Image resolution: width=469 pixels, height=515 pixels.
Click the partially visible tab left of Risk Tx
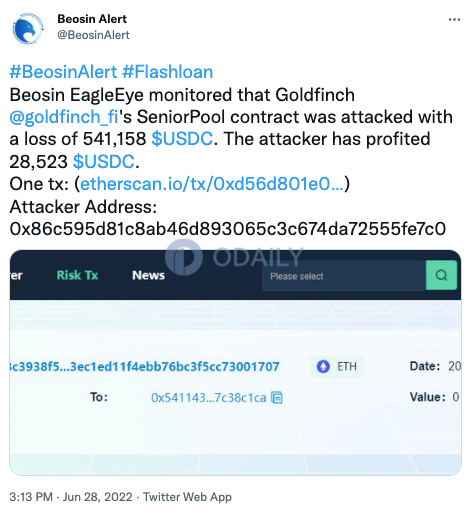[x=16, y=275]
